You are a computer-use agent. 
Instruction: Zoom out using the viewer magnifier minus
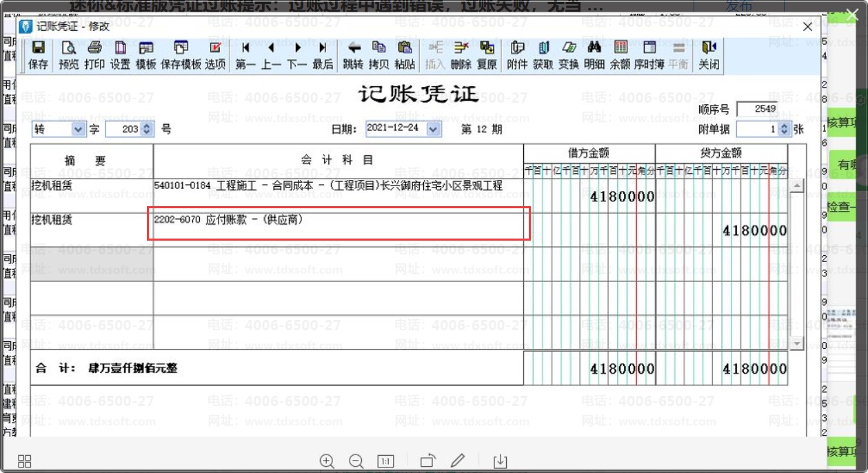[356, 461]
